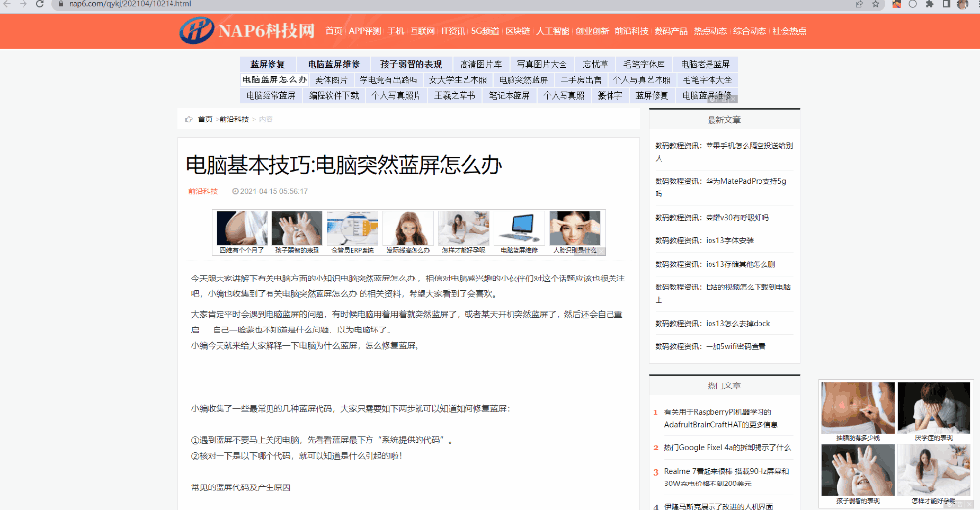Click the clock icon beside the publish date
980x510 pixels.
(235, 191)
